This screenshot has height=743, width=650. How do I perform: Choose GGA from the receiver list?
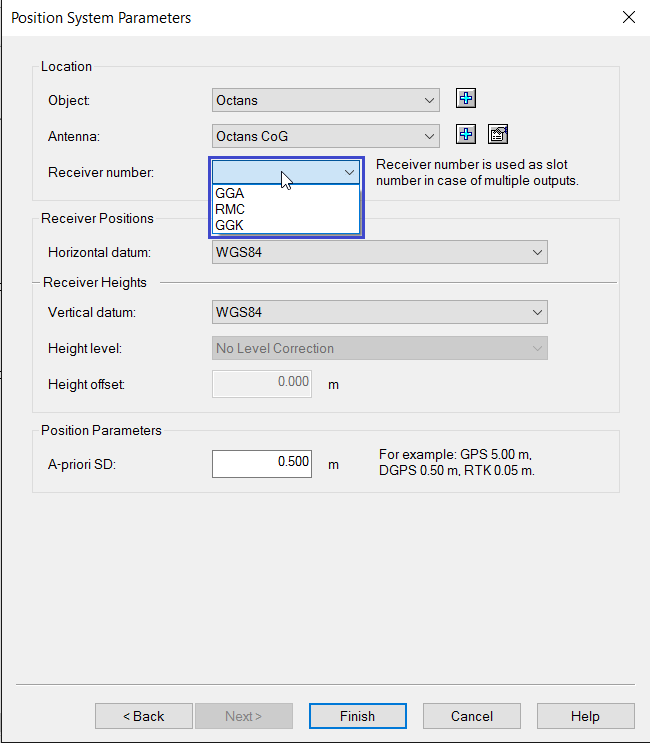(x=287, y=193)
